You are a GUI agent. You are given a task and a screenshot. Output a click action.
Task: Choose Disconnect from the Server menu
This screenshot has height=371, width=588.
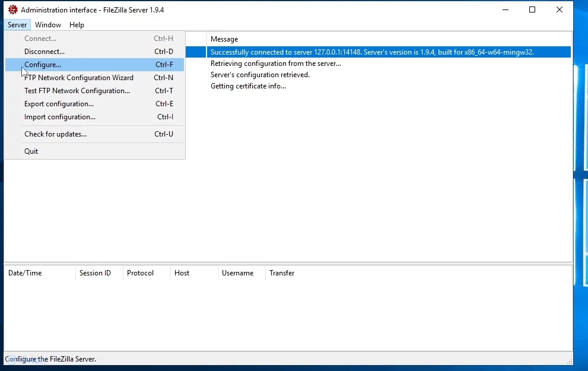click(x=45, y=52)
